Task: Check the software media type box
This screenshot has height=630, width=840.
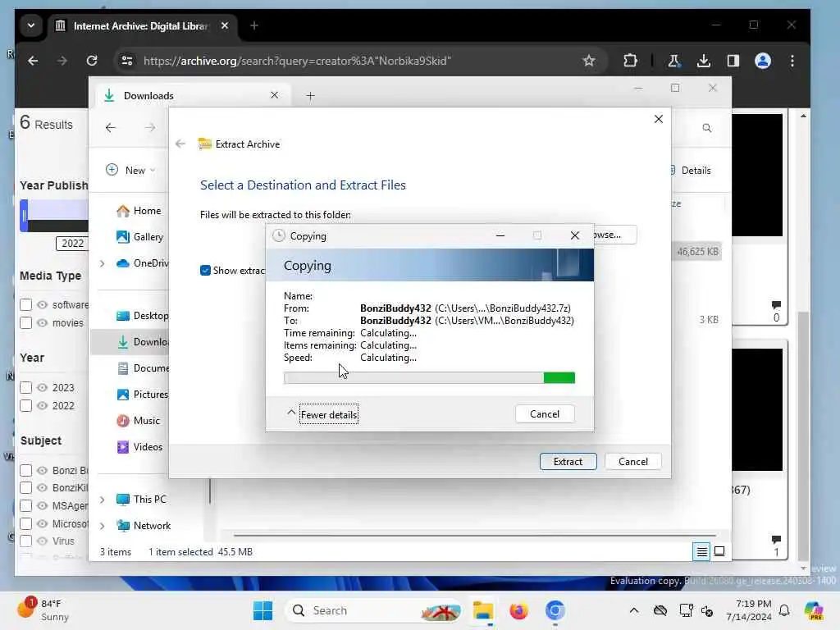Action: pos(25,305)
